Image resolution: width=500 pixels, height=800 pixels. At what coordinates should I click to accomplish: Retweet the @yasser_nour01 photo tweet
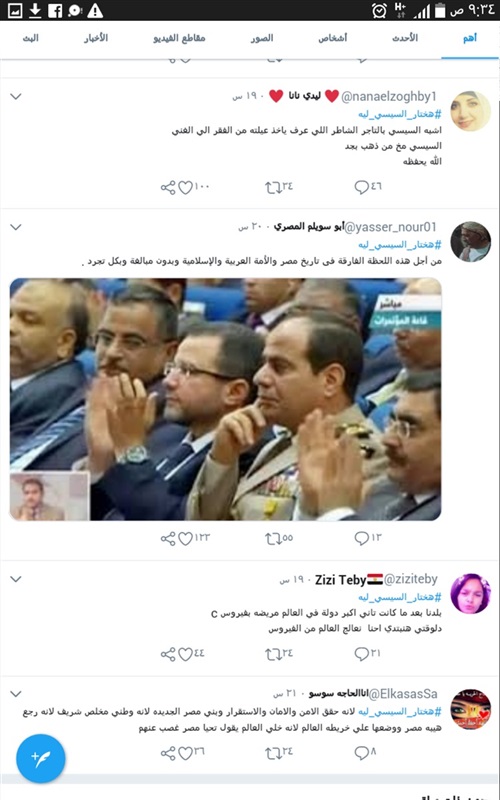click(x=272, y=538)
